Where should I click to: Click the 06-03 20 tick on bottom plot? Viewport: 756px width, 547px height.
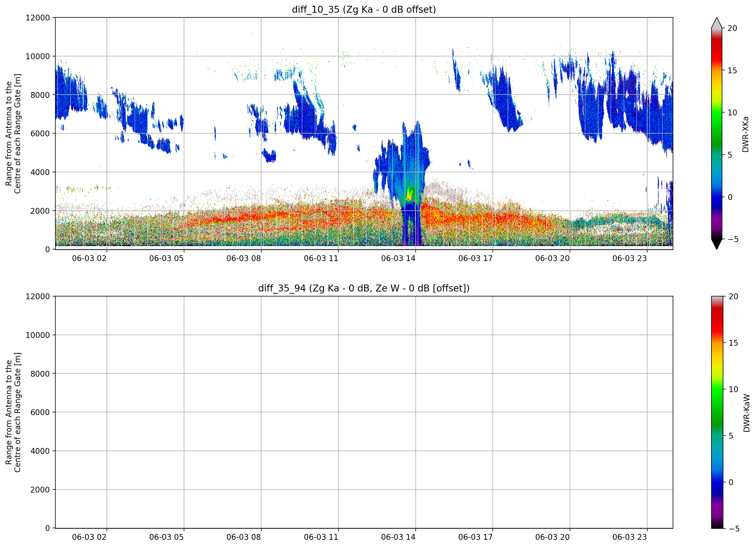click(552, 537)
